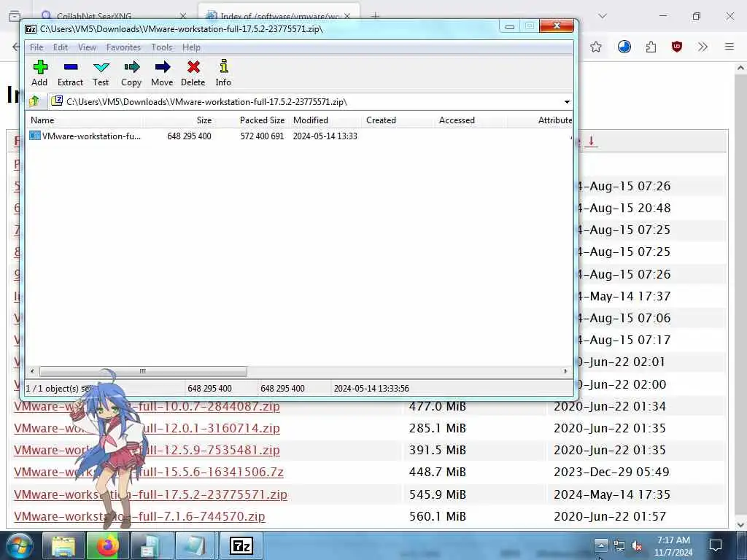Image resolution: width=747 pixels, height=560 pixels.
Task: Open the Tools menu in 7-Zip
Action: coord(161,47)
